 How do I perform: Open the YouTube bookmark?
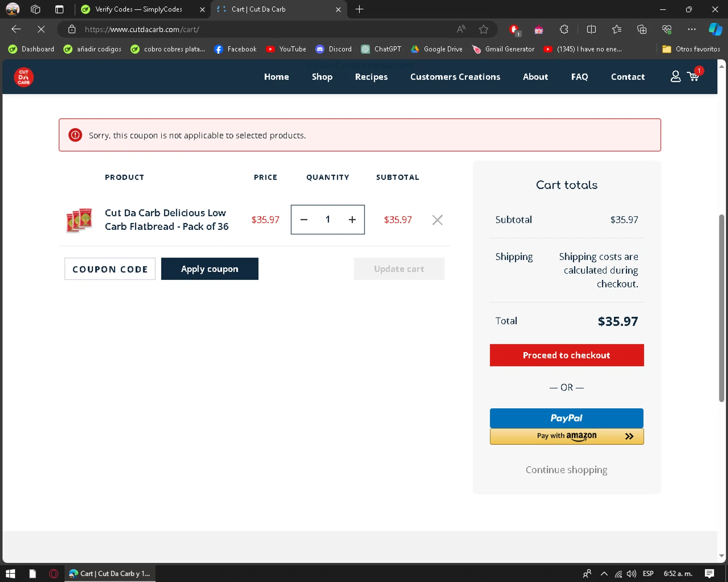[286, 49]
